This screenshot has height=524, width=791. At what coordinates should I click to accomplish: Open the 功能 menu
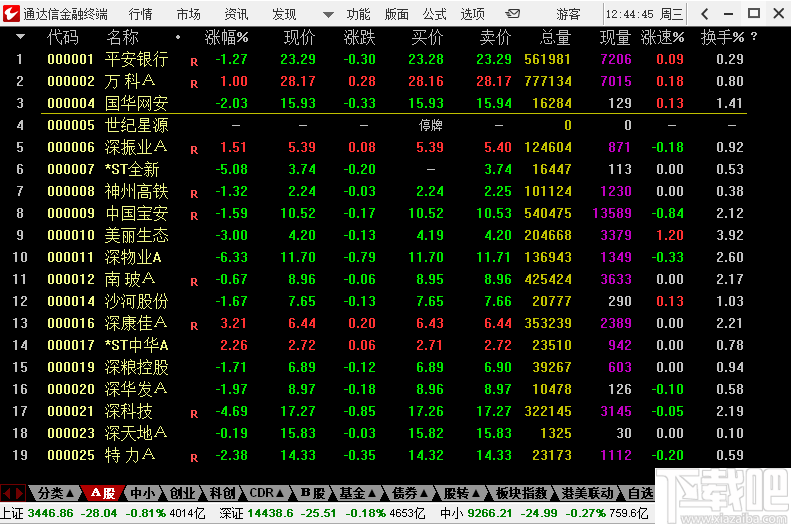point(359,14)
